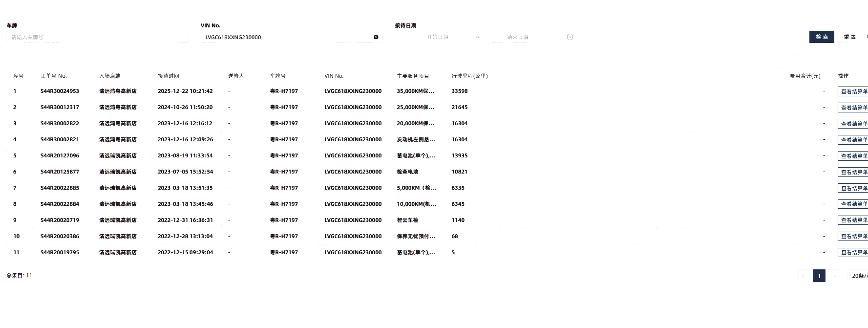Image resolution: width=868 pixels, height=328 pixels.
Task: Click inside the VIN No. text field
Action: [286, 37]
